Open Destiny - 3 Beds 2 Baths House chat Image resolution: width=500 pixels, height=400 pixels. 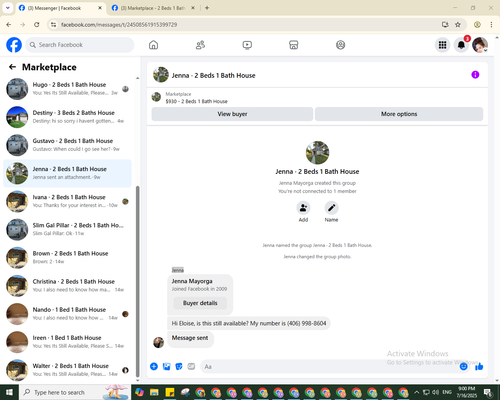pos(68,117)
